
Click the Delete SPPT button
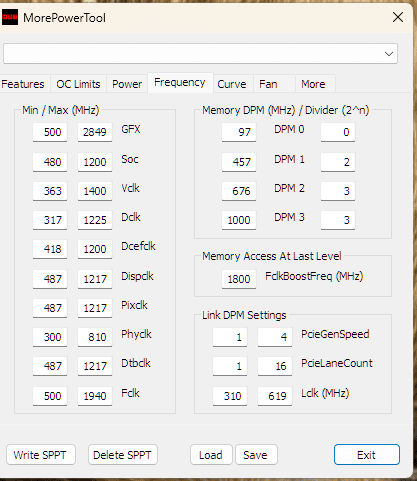click(x=122, y=455)
